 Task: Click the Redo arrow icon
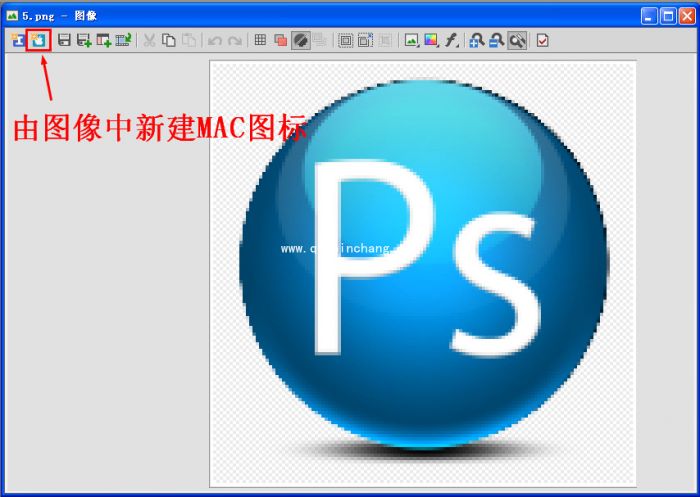tap(235, 41)
